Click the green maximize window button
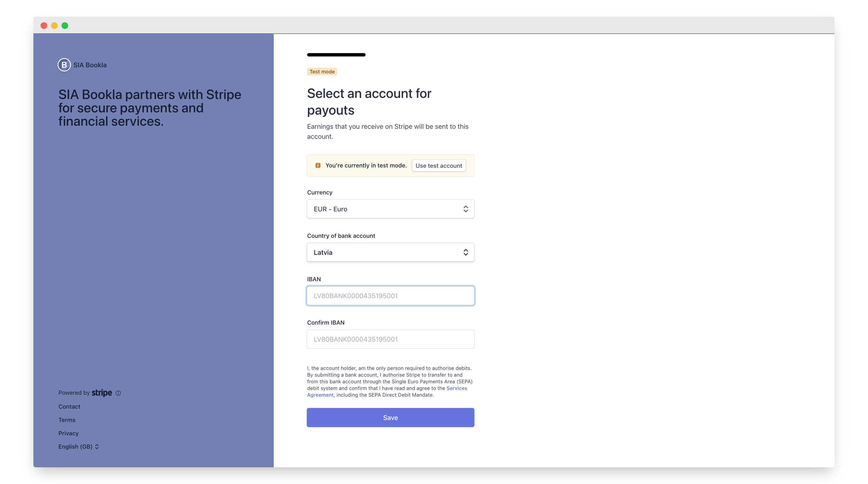 (x=65, y=26)
